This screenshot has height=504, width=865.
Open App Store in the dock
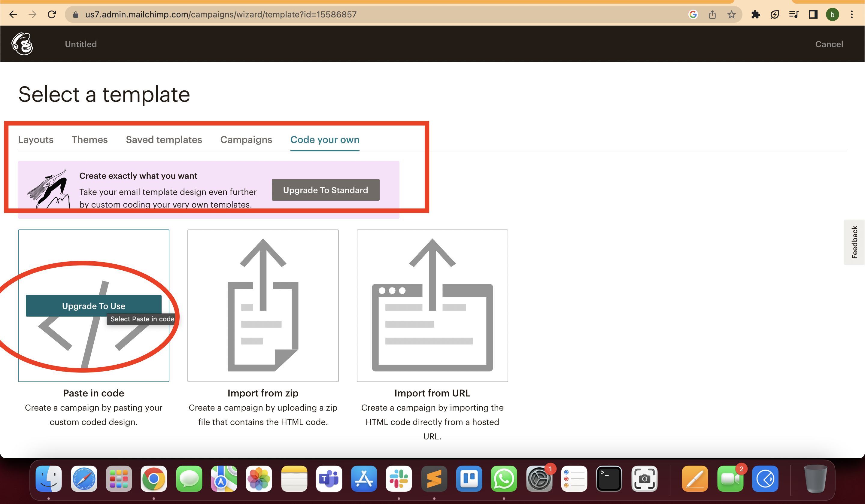pos(364,478)
